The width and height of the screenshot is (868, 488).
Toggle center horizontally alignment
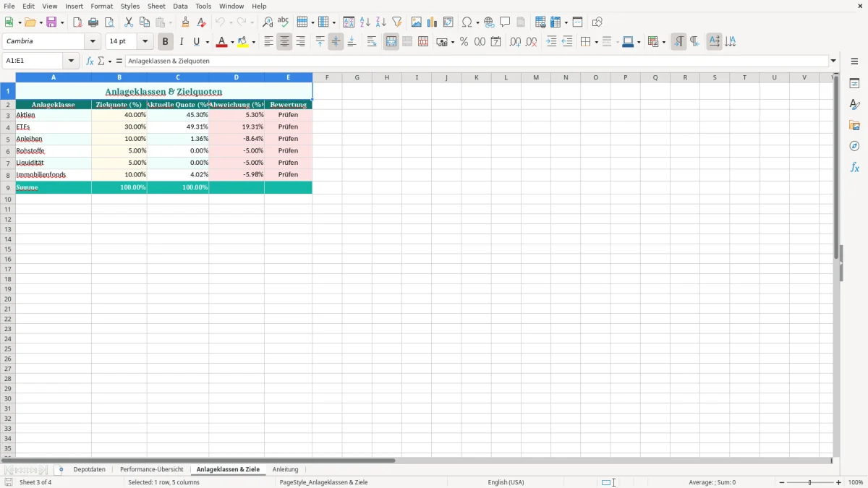pos(285,42)
